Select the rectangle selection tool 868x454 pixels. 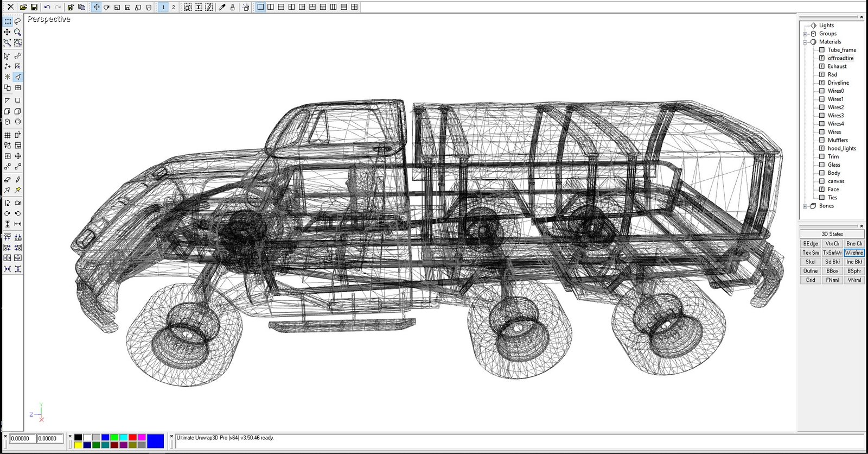pyautogui.click(x=8, y=21)
